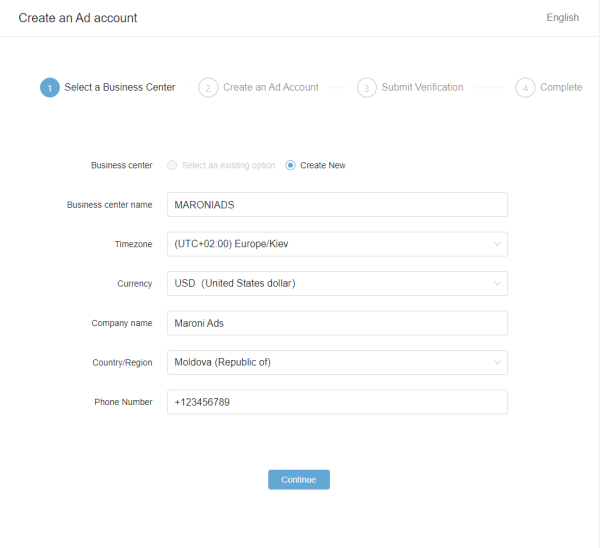Select the 'Create New' radio button
Screen dimensions: 600x548
291,165
